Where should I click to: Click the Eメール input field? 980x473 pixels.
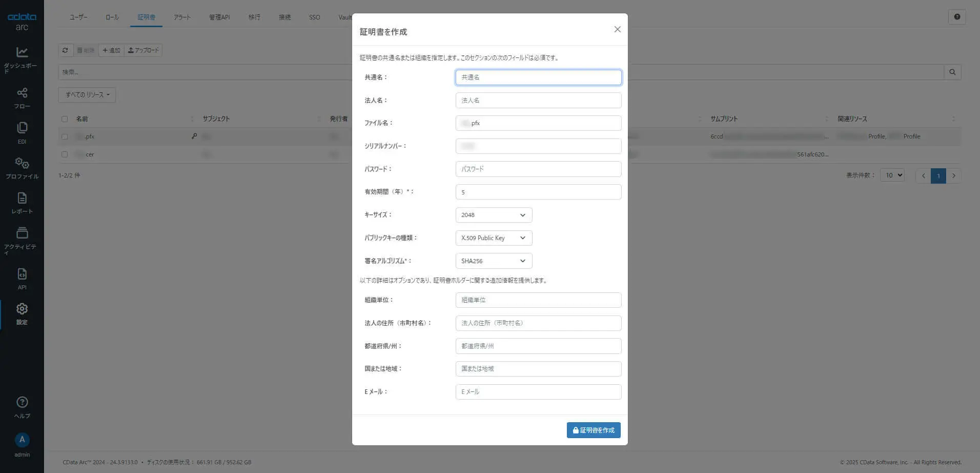pyautogui.click(x=538, y=392)
